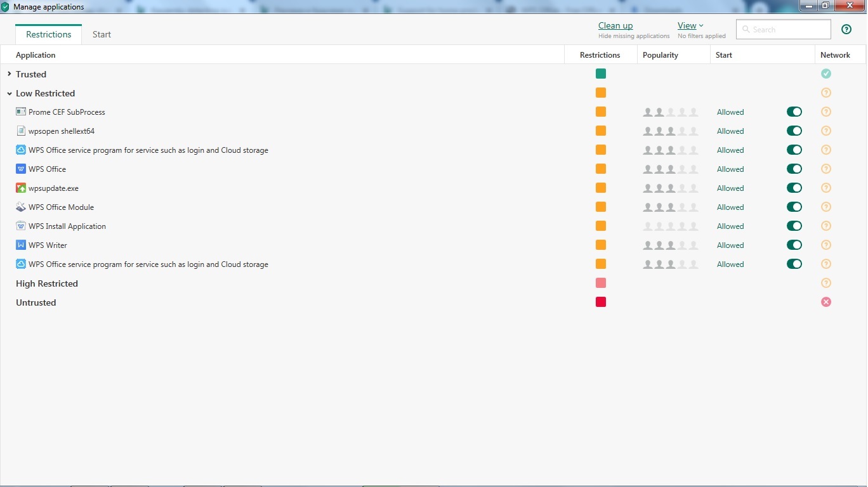This screenshot has height=487, width=868.
Task: Open restriction menu for wpsopen shellext64
Action: point(601,131)
